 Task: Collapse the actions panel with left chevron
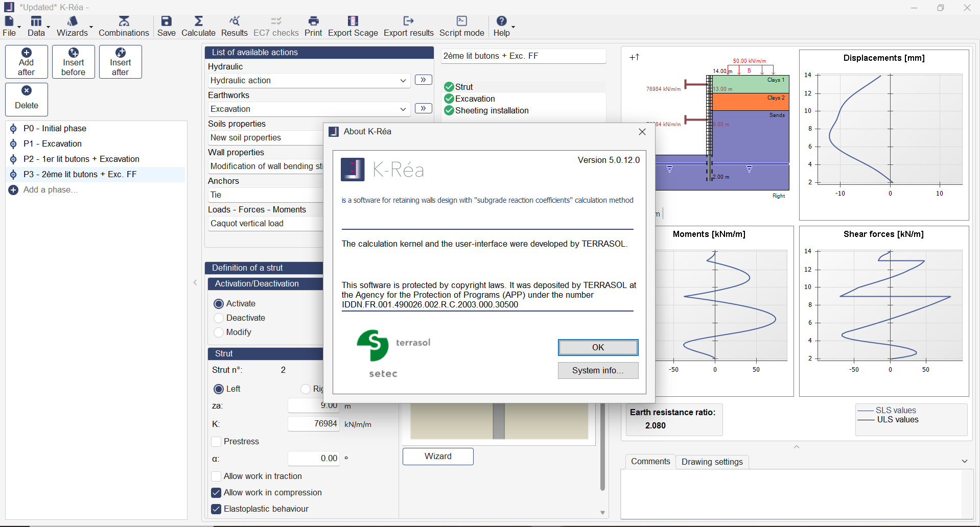click(x=195, y=282)
